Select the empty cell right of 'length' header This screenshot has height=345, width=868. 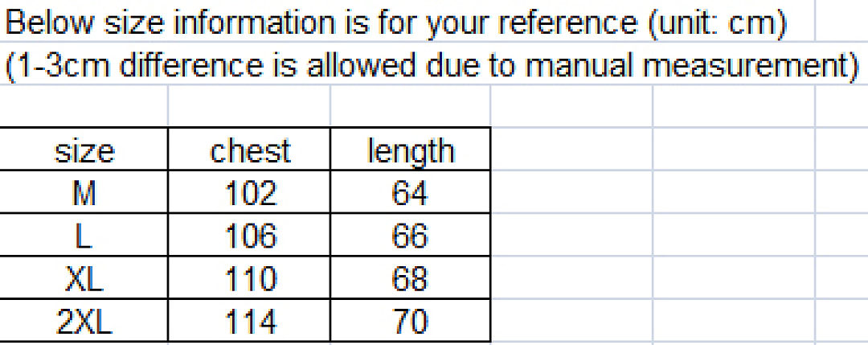tap(571, 149)
